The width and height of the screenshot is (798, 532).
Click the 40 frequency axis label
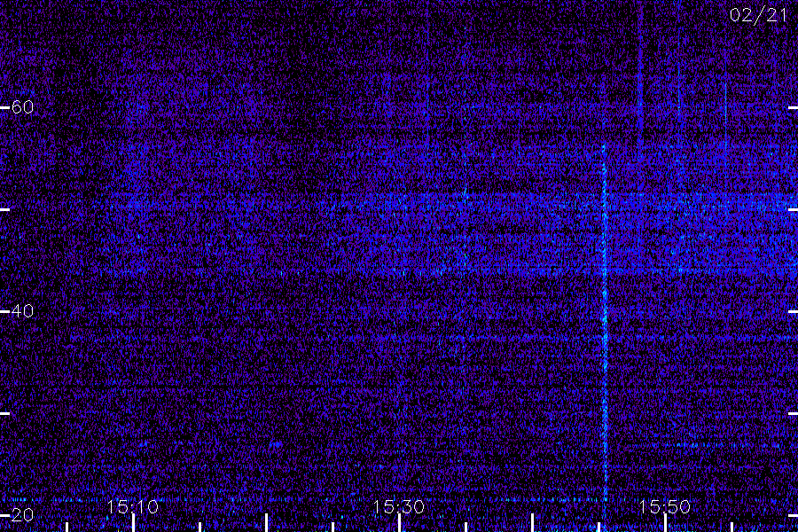click(x=22, y=310)
